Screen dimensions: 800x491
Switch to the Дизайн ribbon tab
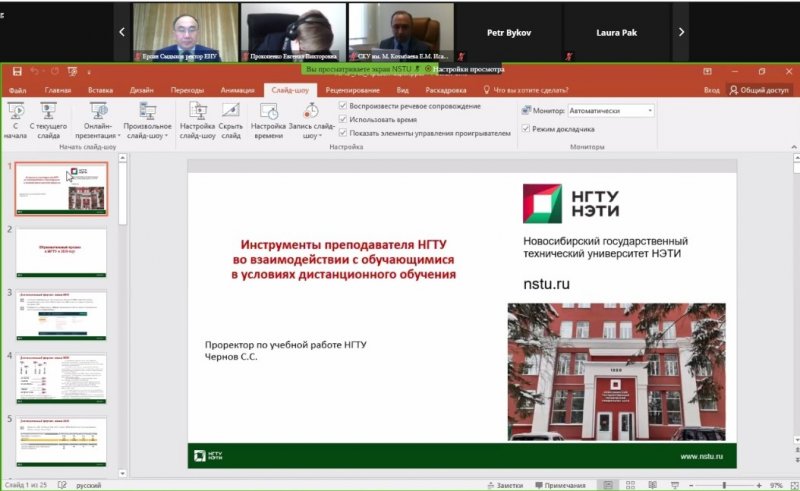[x=141, y=90]
